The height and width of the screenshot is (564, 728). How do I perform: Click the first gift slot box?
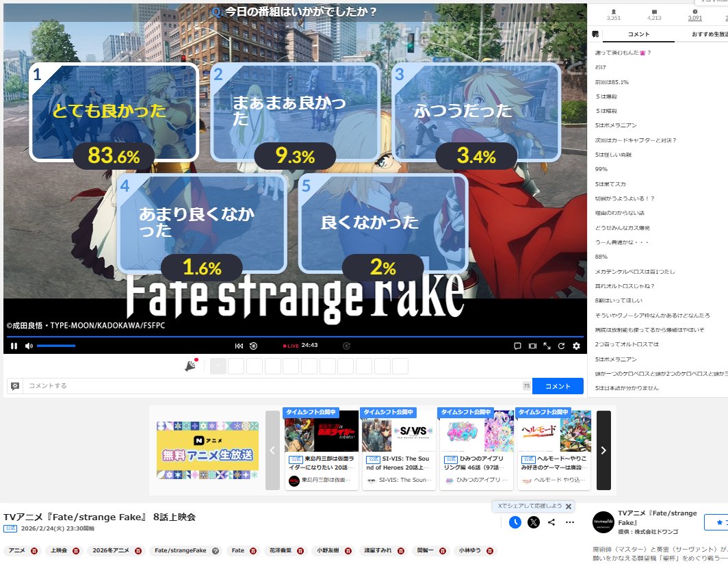click(218, 366)
